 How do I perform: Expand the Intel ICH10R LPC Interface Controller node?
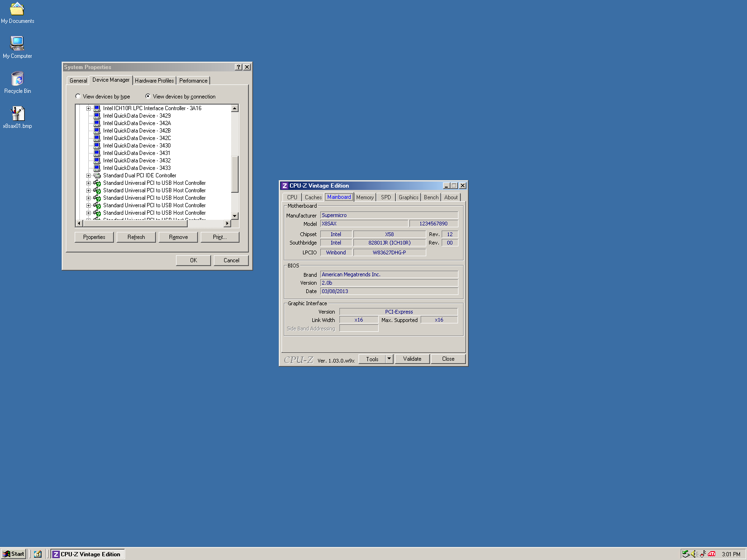88,108
